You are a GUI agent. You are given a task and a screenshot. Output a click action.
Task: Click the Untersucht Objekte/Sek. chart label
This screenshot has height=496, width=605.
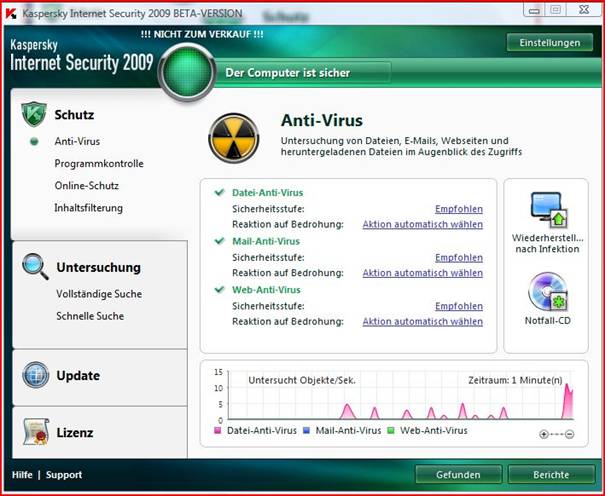[x=302, y=380]
